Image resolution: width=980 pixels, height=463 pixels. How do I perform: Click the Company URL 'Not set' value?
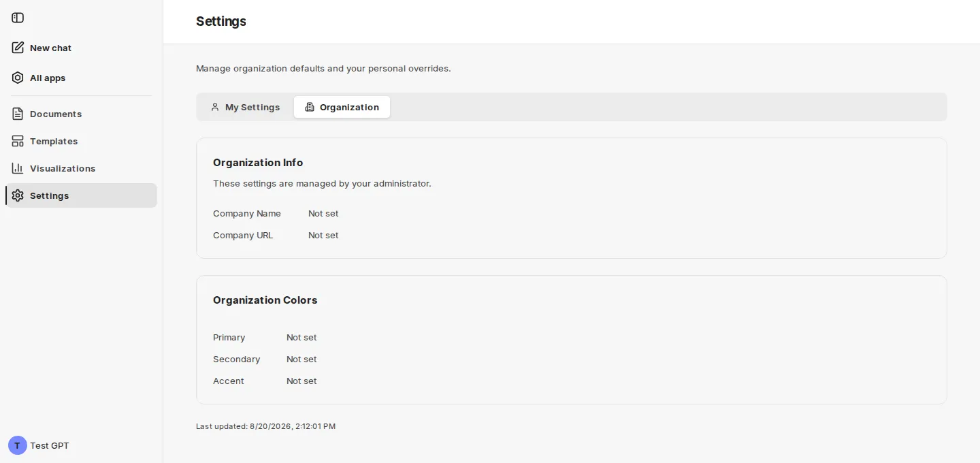point(323,235)
